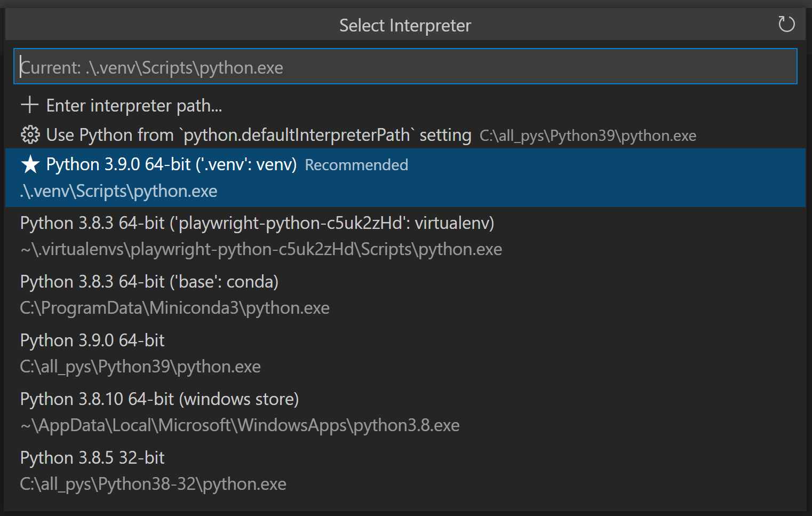Click the star icon on the recommended interpreter
Screen dimensions: 812x516
pos(30,165)
